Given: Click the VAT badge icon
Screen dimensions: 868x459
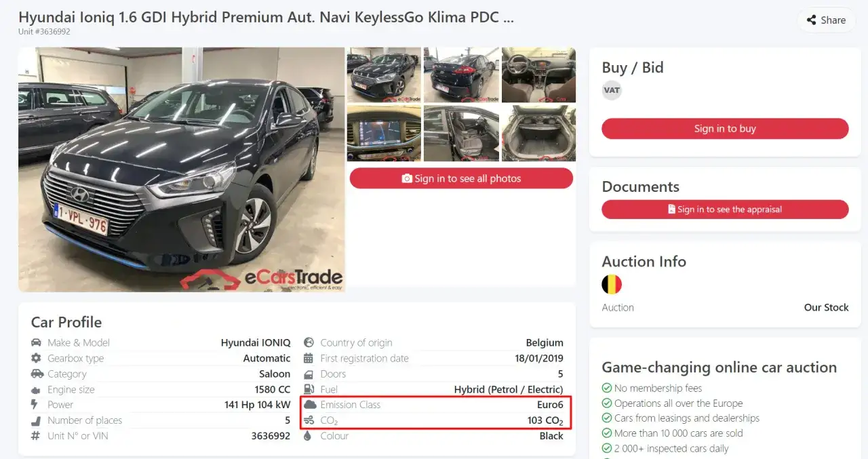Looking at the screenshot, I should [612, 90].
